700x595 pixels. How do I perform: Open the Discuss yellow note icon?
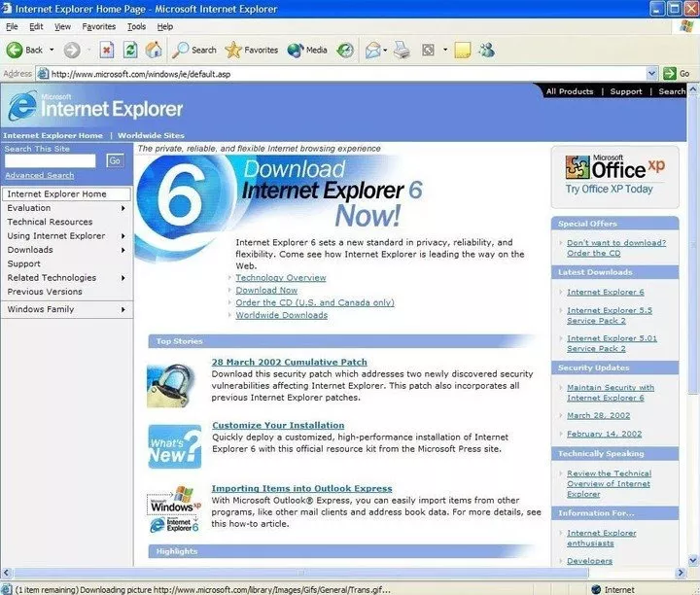click(462, 50)
